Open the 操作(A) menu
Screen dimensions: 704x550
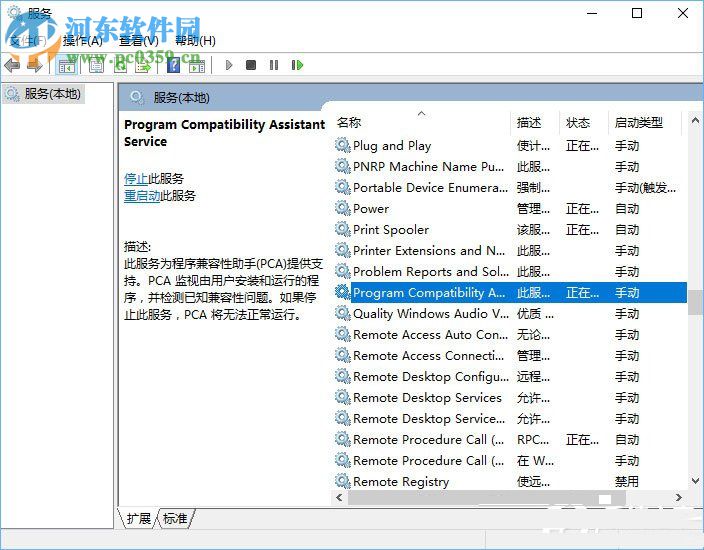point(83,41)
